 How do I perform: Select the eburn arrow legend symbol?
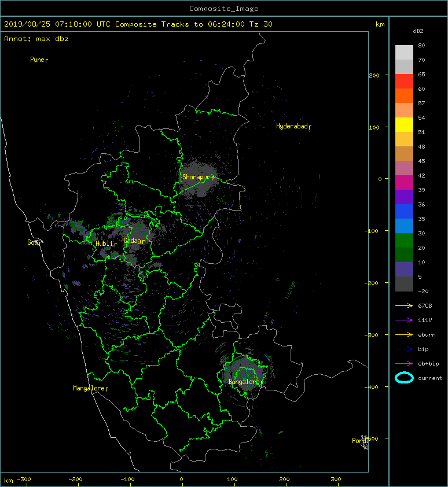pos(404,334)
